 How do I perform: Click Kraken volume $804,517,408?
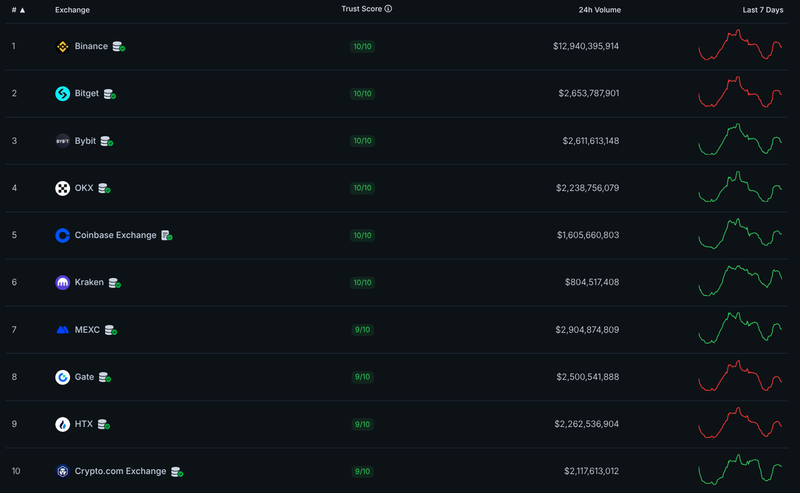point(592,282)
